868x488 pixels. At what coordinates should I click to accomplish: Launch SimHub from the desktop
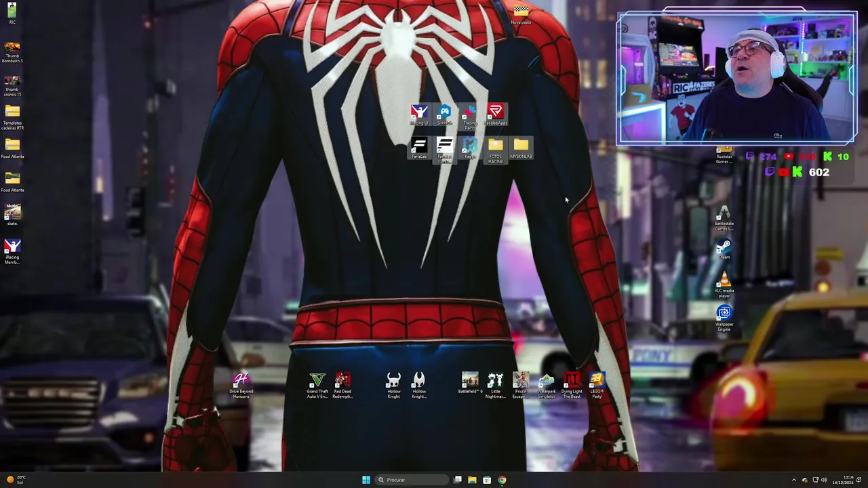[x=444, y=115]
